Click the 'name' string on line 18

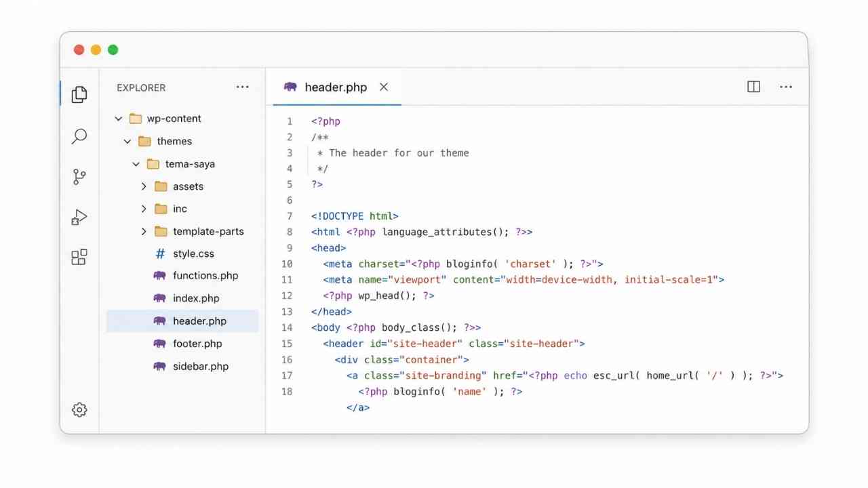tap(469, 391)
